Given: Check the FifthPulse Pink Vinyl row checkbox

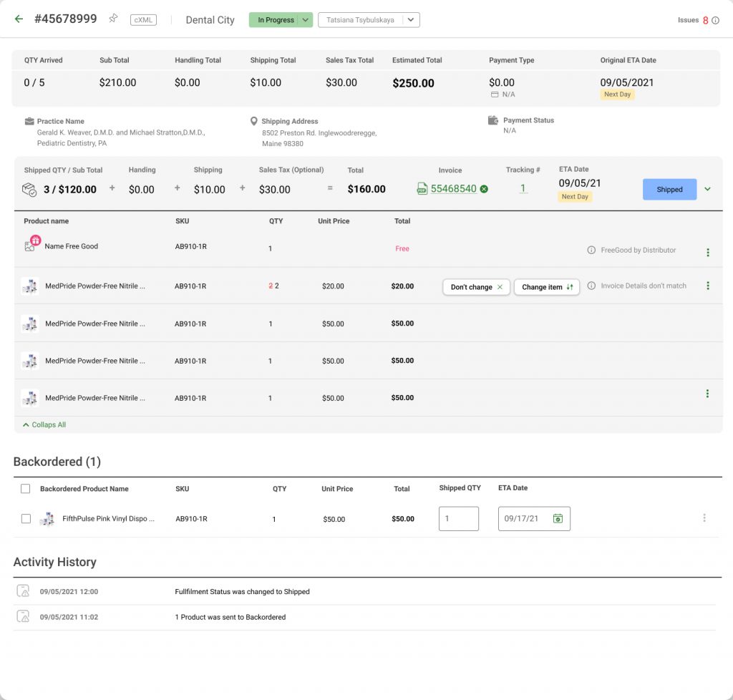Looking at the screenshot, I should pos(26,519).
